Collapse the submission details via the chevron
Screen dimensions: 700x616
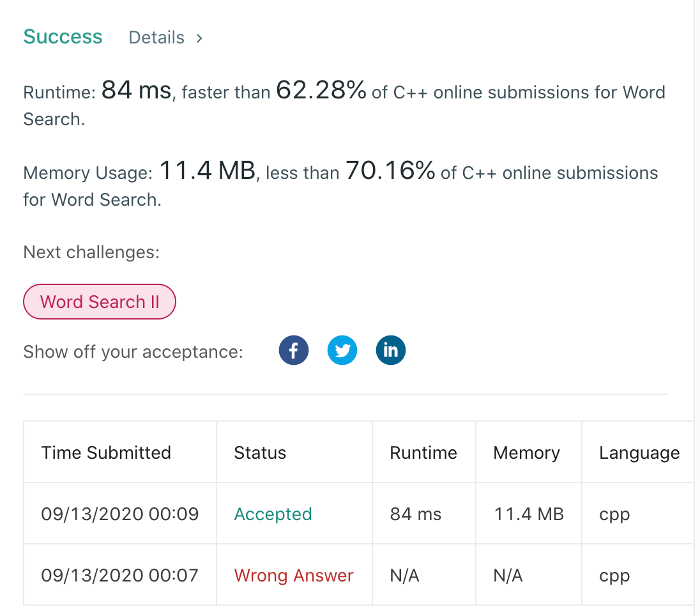(199, 38)
